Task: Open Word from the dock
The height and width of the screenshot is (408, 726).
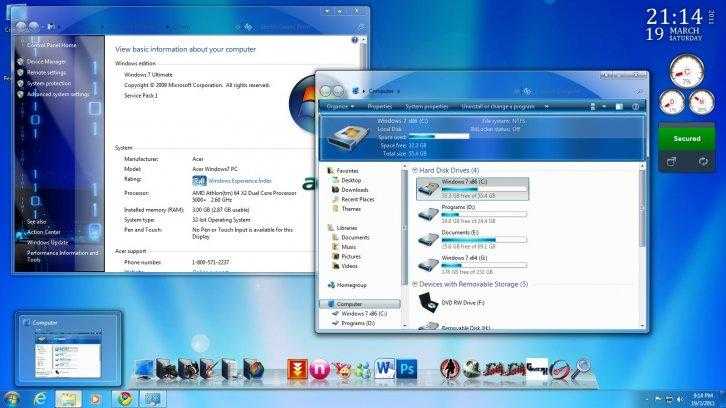Action: (x=384, y=369)
